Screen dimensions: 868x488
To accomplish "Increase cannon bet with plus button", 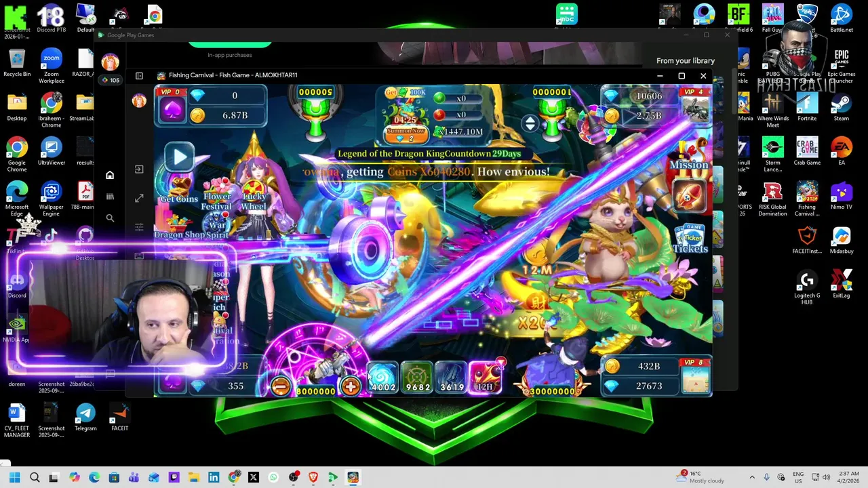I will pos(351,386).
